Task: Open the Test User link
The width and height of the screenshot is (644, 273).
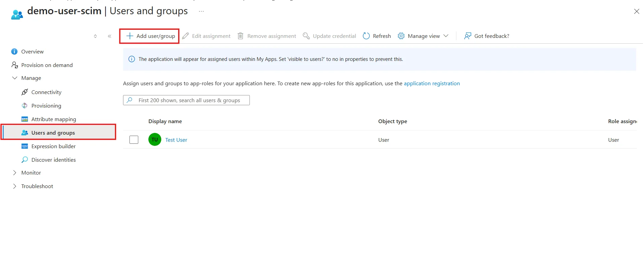Action: pyautogui.click(x=176, y=140)
